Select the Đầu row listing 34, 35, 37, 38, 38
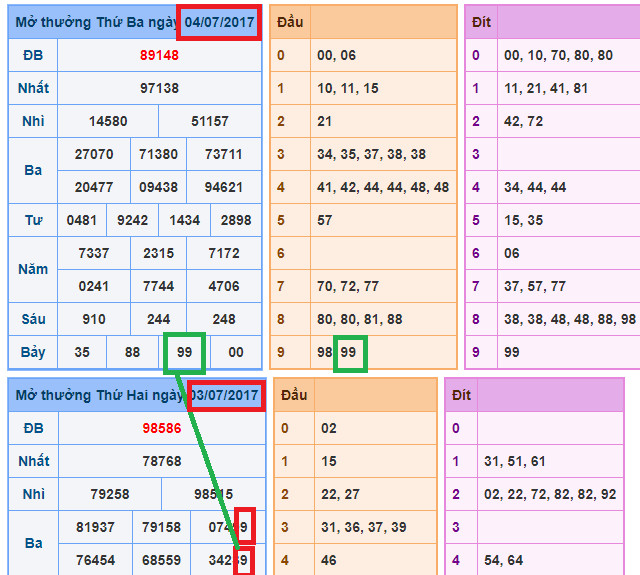Screen dimensions: 640x575 tap(371, 154)
